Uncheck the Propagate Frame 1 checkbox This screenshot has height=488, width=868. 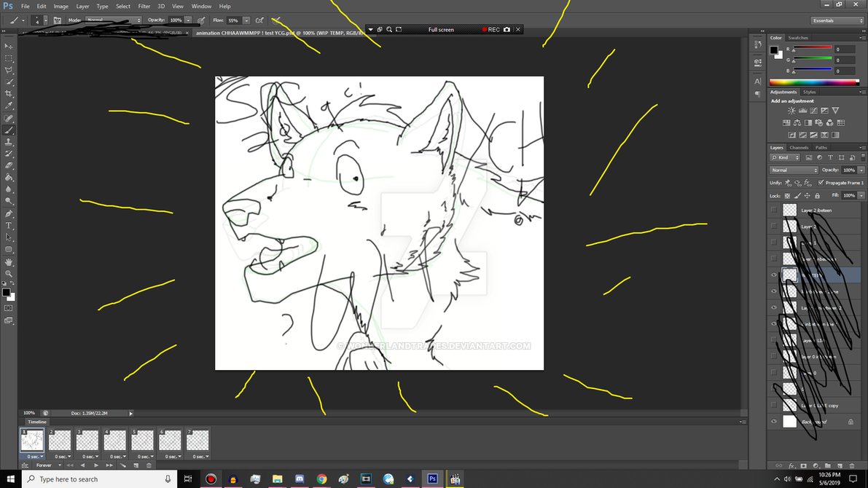(x=821, y=183)
